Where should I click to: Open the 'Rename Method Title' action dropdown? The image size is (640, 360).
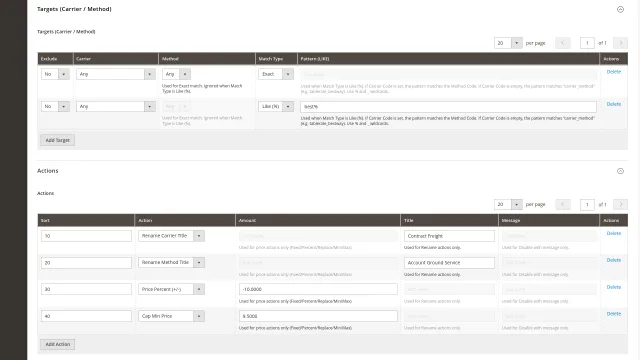[171, 262]
